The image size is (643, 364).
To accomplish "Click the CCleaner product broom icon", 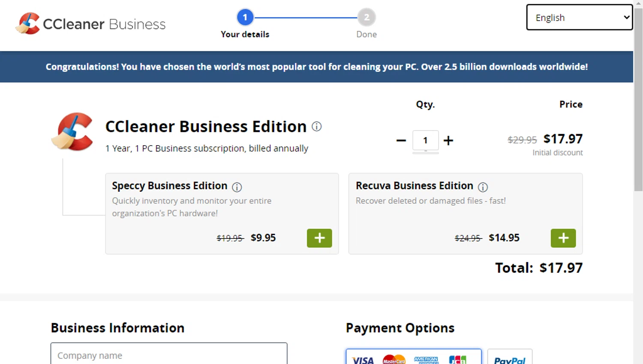I will click(72, 132).
